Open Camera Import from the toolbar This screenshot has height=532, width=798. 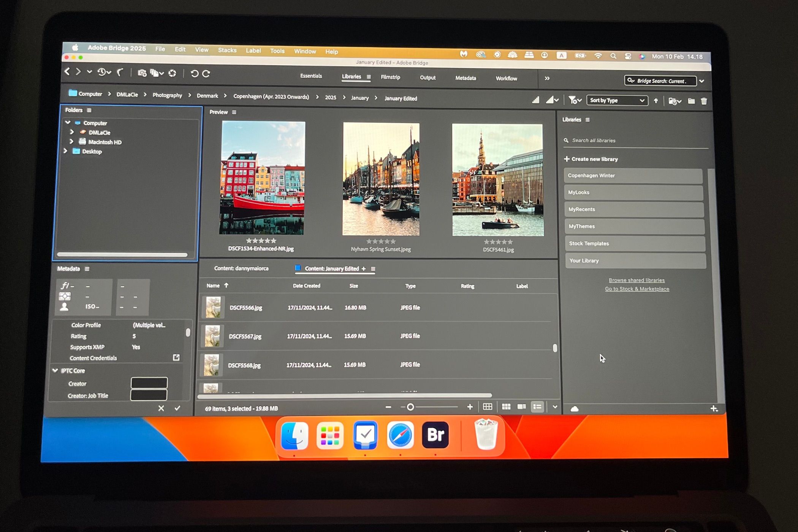[142, 73]
